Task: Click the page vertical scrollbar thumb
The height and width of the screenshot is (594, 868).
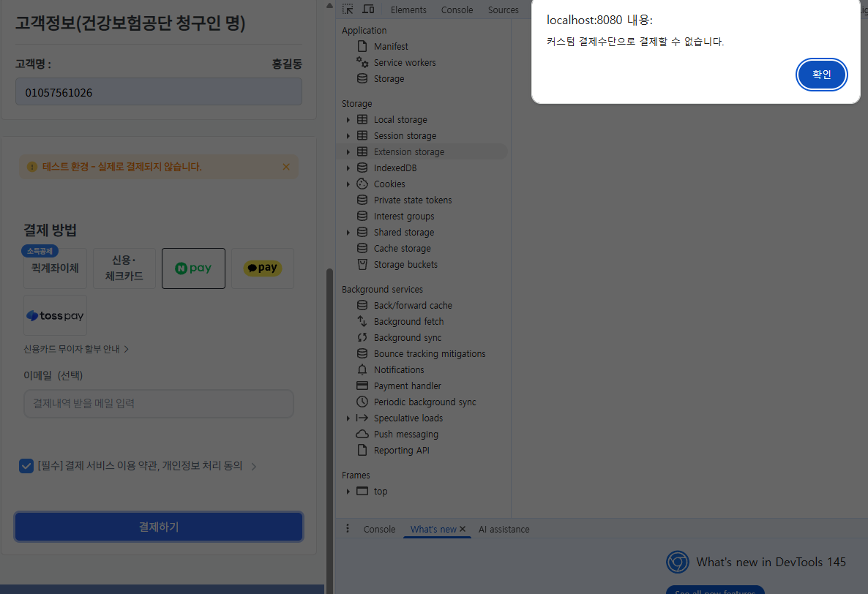Action: point(329,432)
